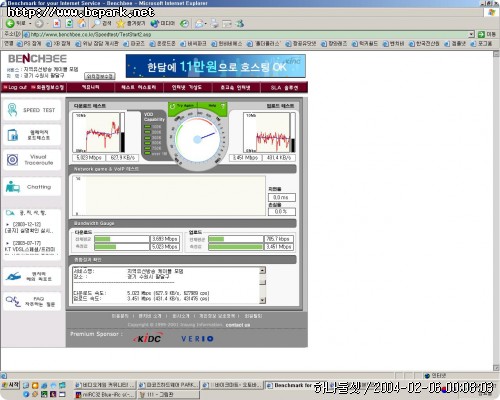500x400 pixels.
Task: Click the page vertical scrollbar up arrow
Action: [x=496, y=54]
